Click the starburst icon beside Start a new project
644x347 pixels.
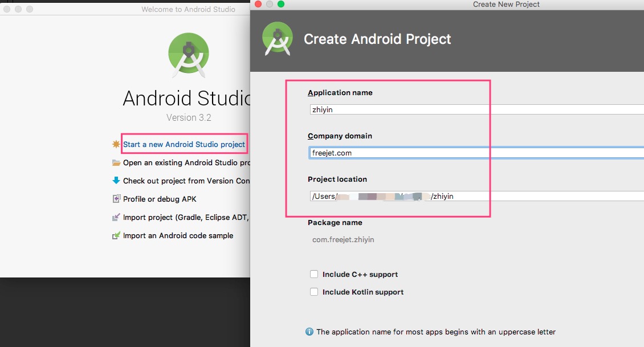[116, 144]
